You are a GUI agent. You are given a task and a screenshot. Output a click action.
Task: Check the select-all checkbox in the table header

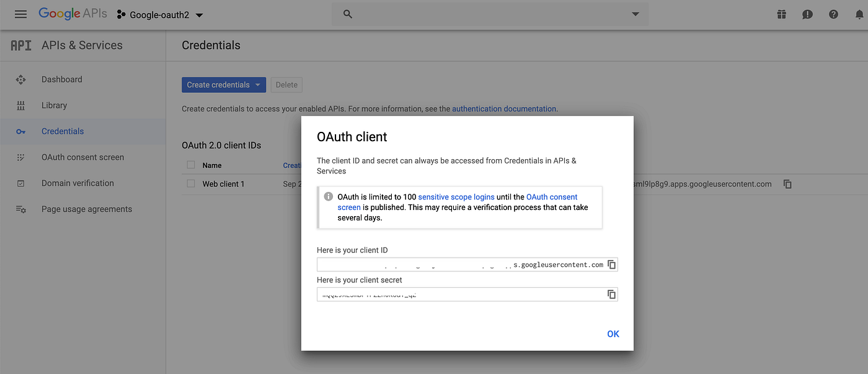click(190, 165)
